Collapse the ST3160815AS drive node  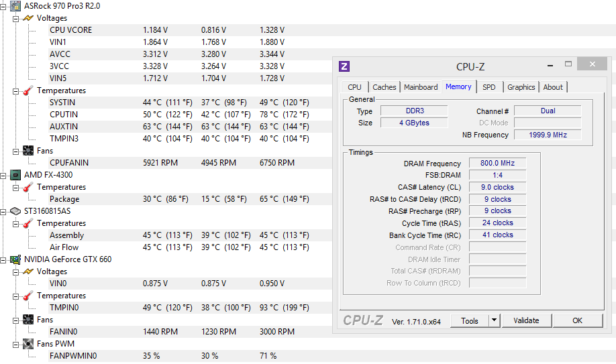point(3,212)
